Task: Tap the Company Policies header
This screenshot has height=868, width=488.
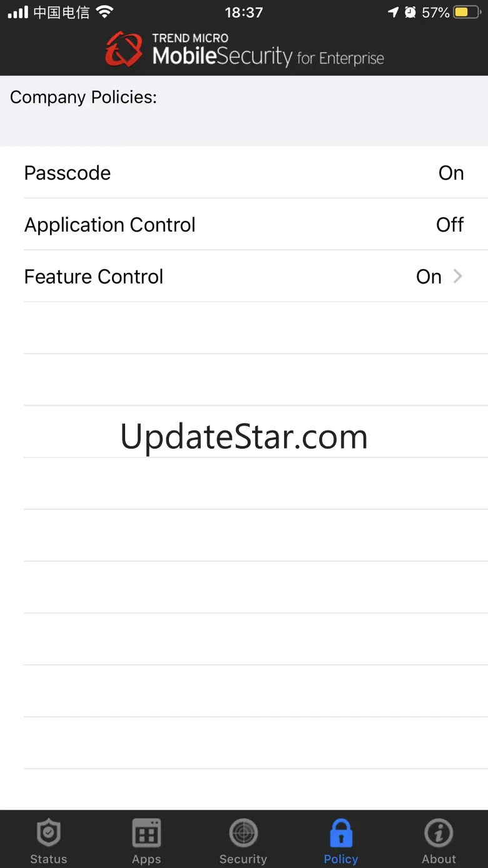Action: (x=83, y=98)
